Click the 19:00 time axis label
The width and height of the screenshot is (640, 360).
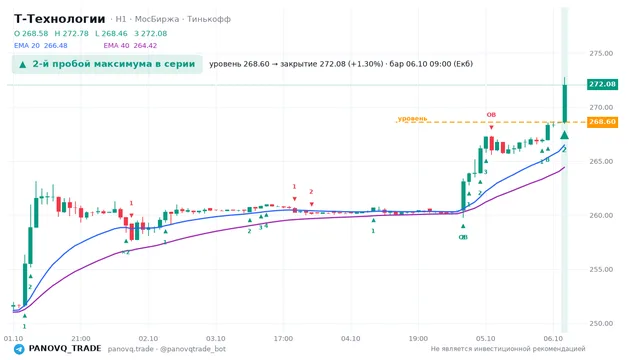(x=418, y=338)
